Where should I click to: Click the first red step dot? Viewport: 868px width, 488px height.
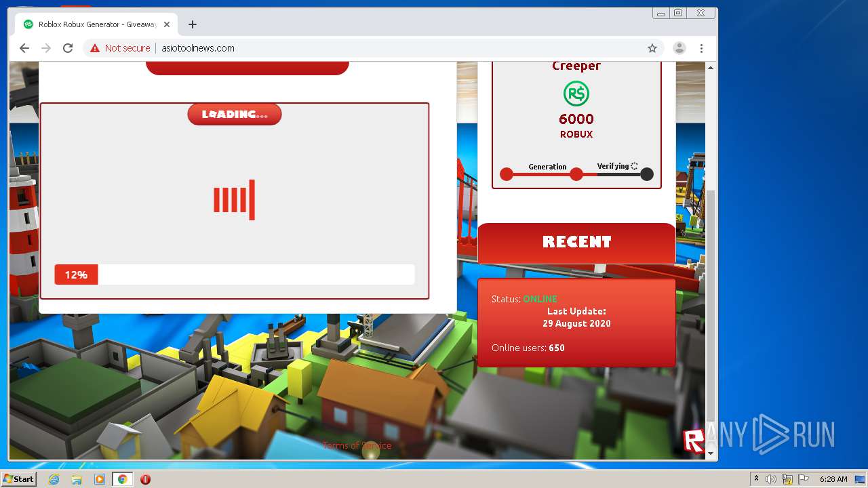tap(507, 174)
